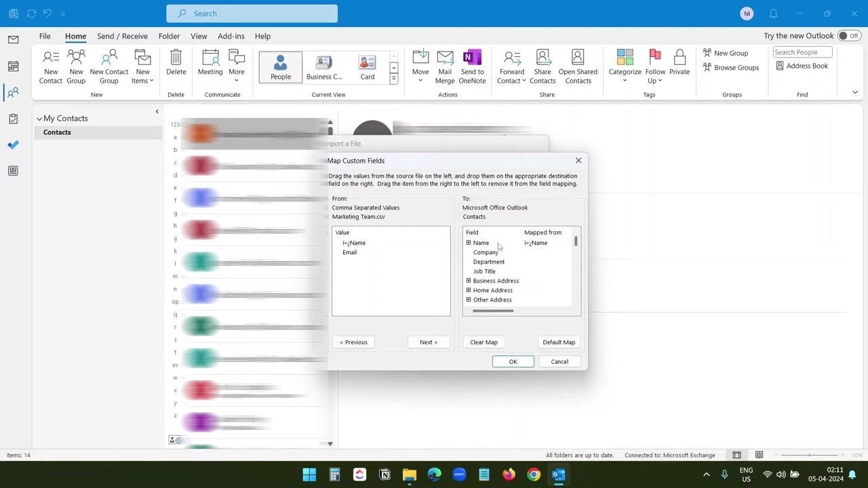The image size is (868, 488).
Task: Open the Add-ins tab
Action: pyautogui.click(x=231, y=36)
